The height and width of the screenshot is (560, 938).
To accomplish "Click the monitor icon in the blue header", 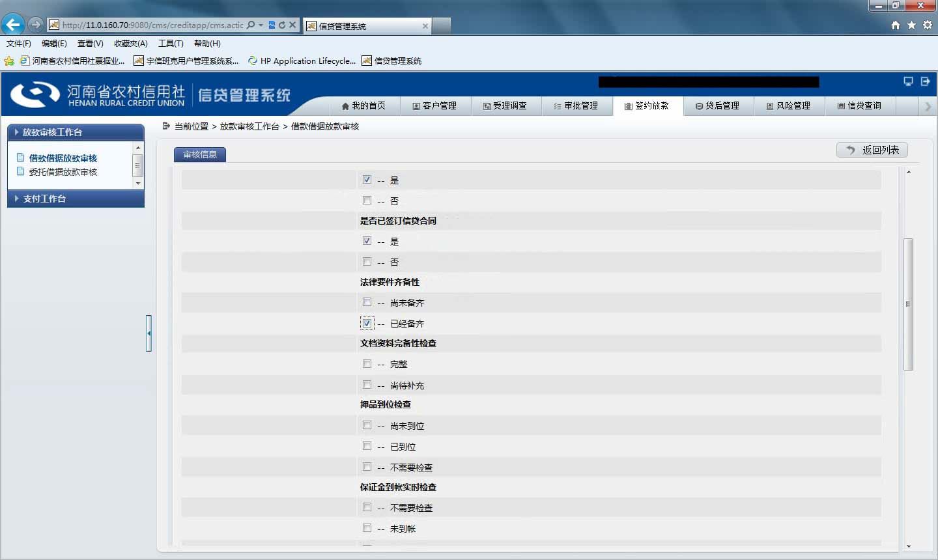I will (908, 81).
